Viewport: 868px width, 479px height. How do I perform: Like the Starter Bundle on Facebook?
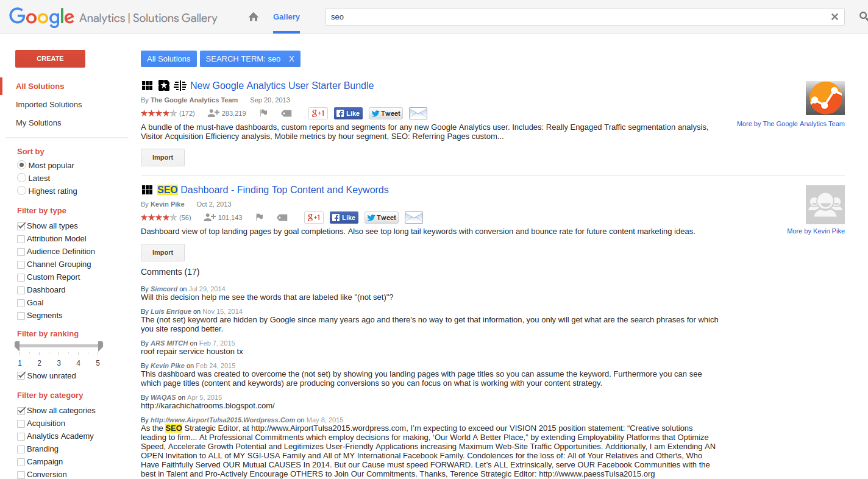[348, 113]
